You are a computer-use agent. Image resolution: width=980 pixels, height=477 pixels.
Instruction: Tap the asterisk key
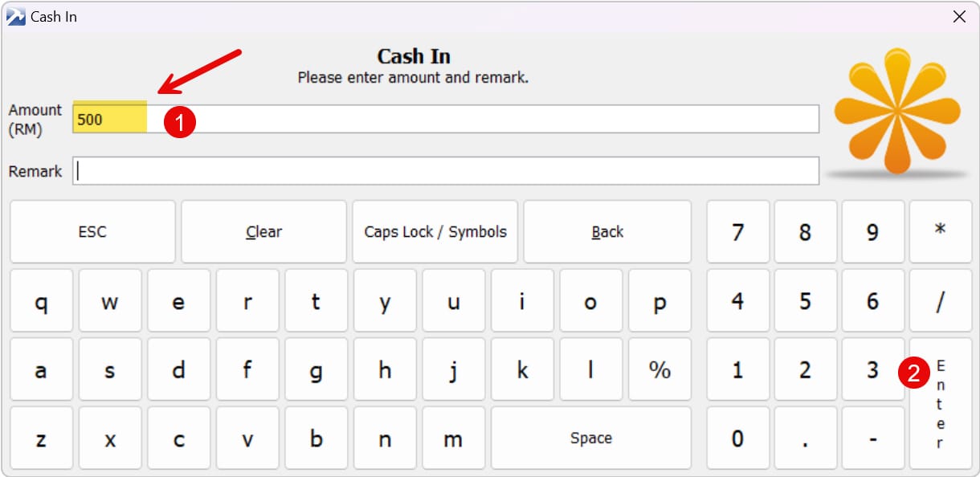coord(940,232)
